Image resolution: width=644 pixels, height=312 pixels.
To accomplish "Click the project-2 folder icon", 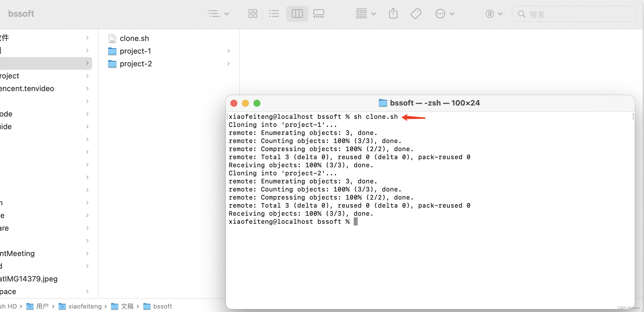I will coord(112,64).
